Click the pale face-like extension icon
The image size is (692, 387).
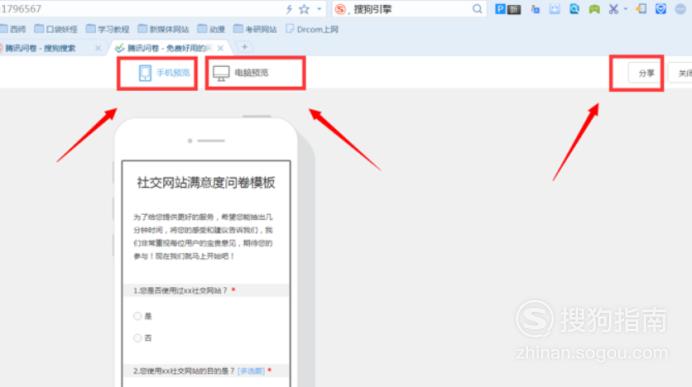555,9
